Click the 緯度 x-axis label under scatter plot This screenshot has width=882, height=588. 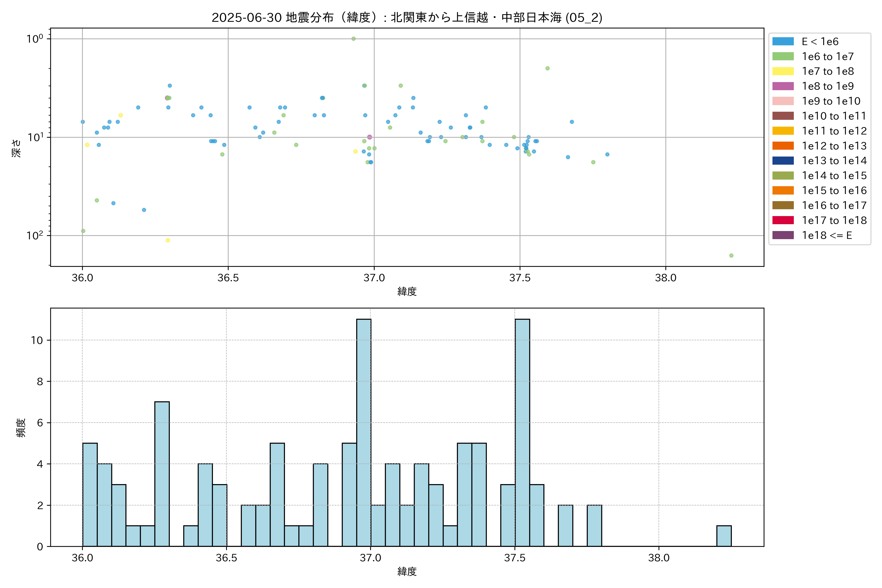click(407, 291)
